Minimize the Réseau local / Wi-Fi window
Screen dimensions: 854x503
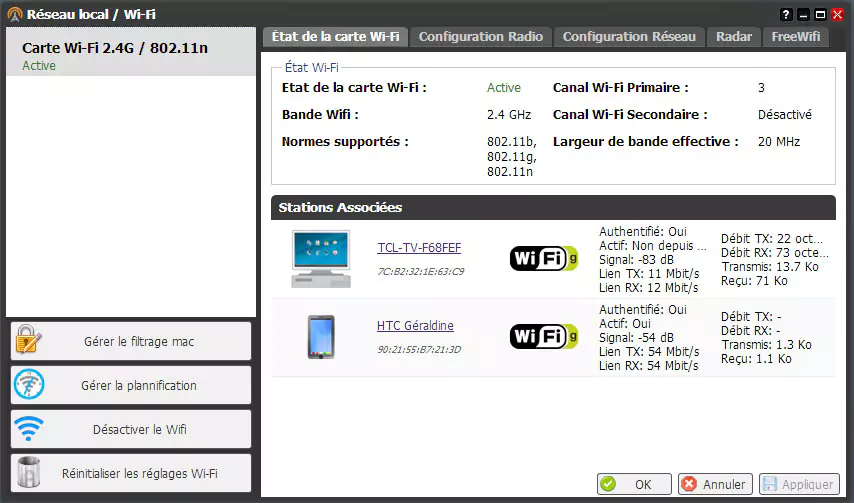(803, 15)
